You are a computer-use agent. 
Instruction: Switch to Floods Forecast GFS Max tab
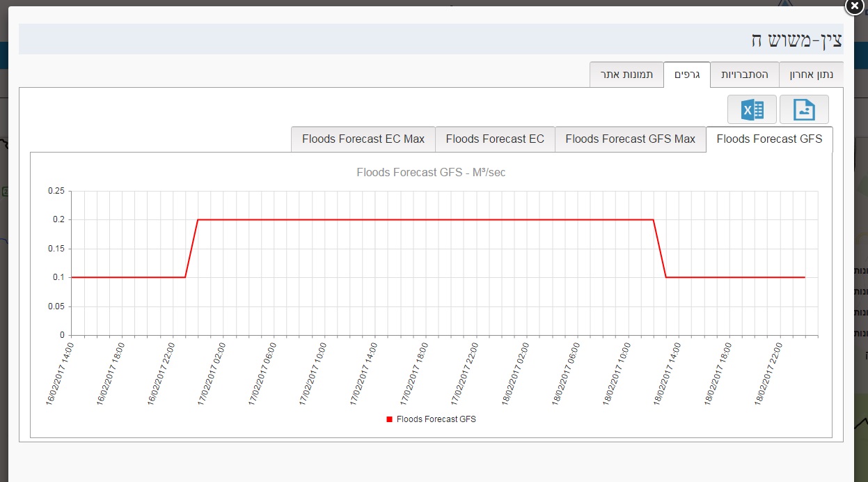point(630,139)
